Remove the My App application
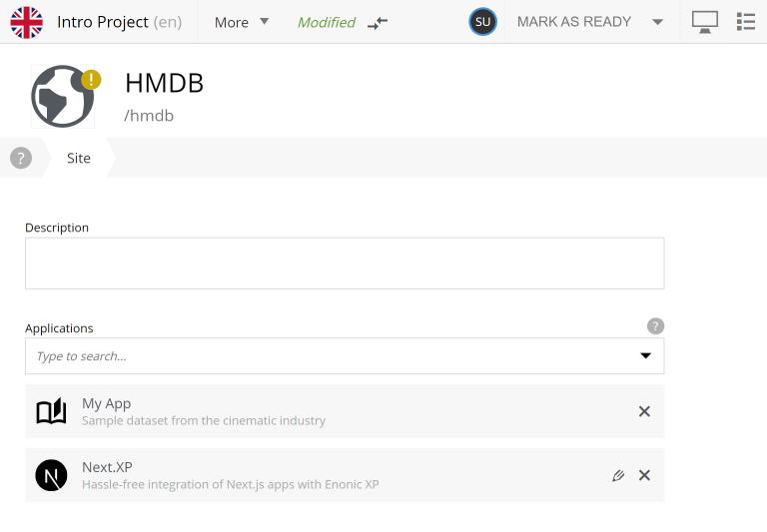The height and width of the screenshot is (532, 767). [x=644, y=411]
